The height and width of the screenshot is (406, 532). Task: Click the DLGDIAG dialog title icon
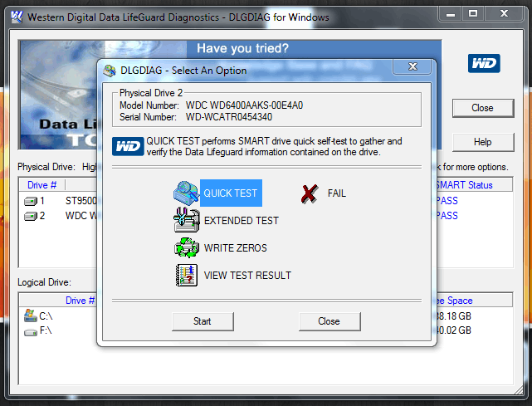pyautogui.click(x=110, y=71)
